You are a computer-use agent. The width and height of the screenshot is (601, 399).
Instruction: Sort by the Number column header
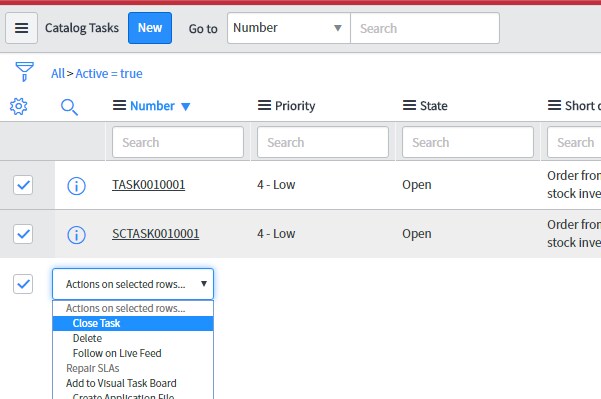pos(153,106)
